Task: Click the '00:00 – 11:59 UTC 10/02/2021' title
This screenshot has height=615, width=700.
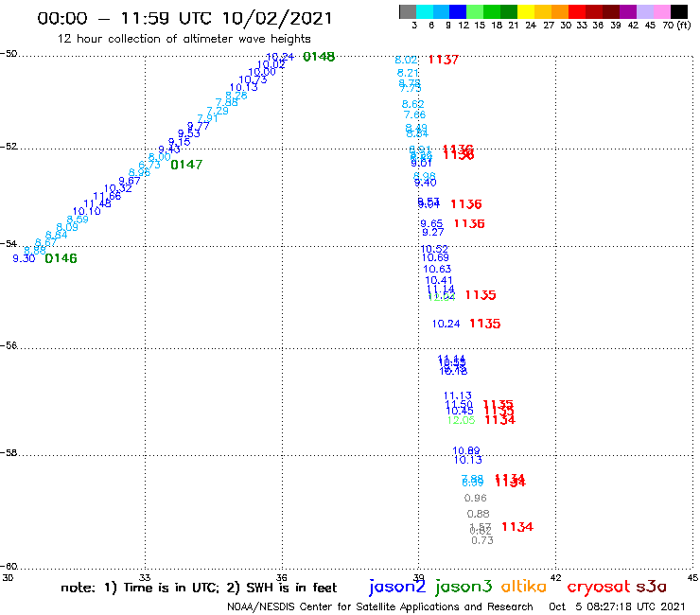Action: point(184,18)
